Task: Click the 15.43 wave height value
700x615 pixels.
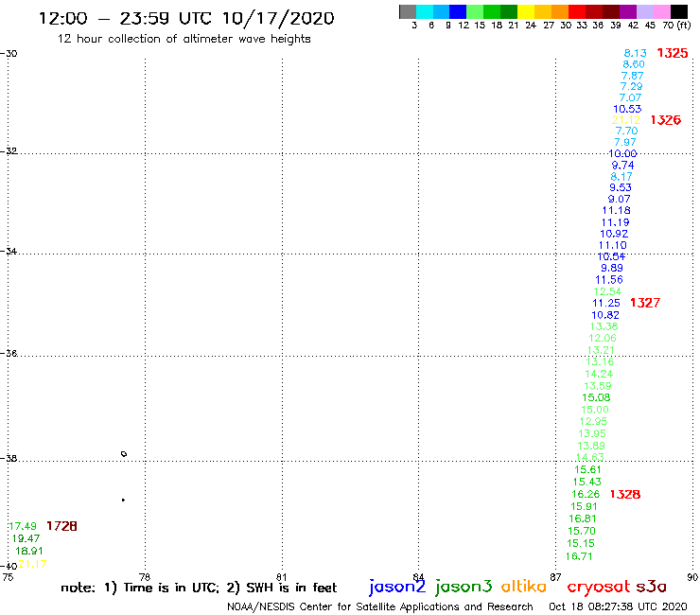Action: click(x=587, y=482)
